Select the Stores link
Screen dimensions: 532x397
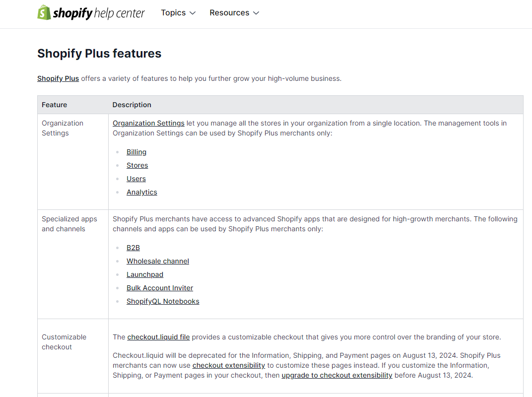(x=137, y=165)
